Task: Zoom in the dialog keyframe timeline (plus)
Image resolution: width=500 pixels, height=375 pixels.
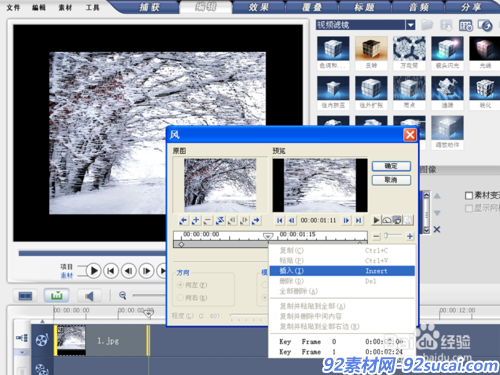Action: (410, 236)
